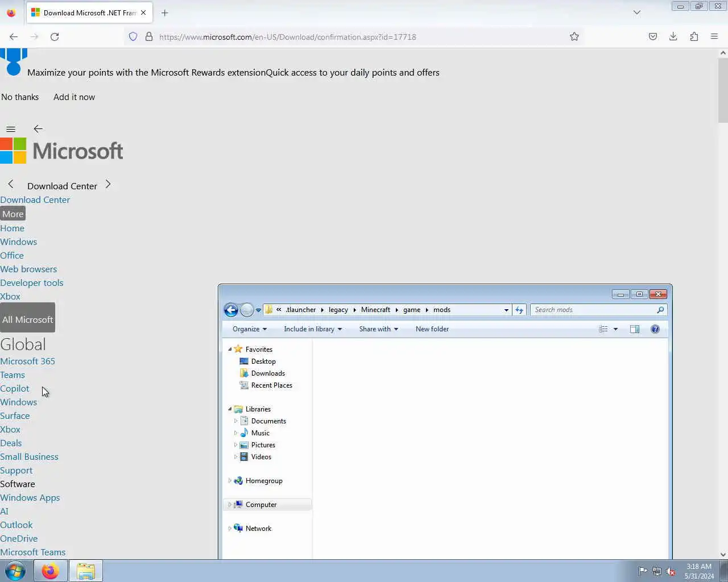Image resolution: width=728 pixels, height=582 pixels.
Task: Open the Copilot link
Action: 14,389
